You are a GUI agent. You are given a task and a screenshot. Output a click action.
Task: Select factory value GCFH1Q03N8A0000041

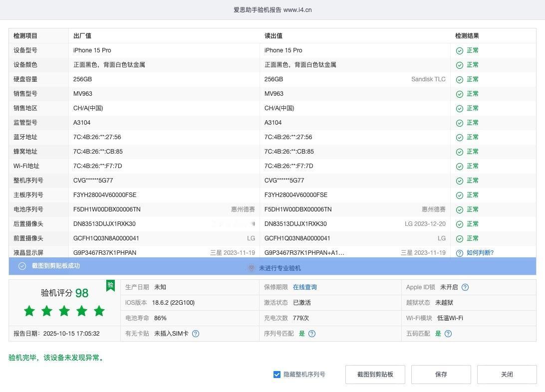coord(106,238)
